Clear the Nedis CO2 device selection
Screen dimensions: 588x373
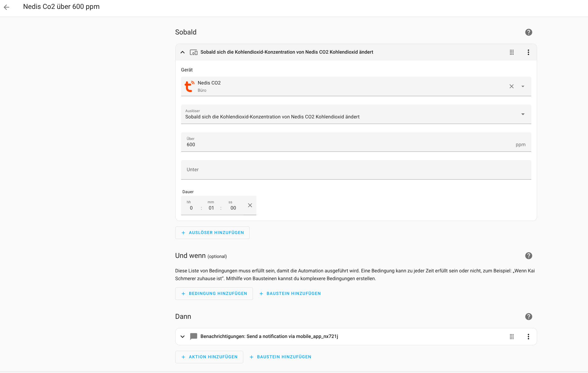pyautogui.click(x=511, y=86)
